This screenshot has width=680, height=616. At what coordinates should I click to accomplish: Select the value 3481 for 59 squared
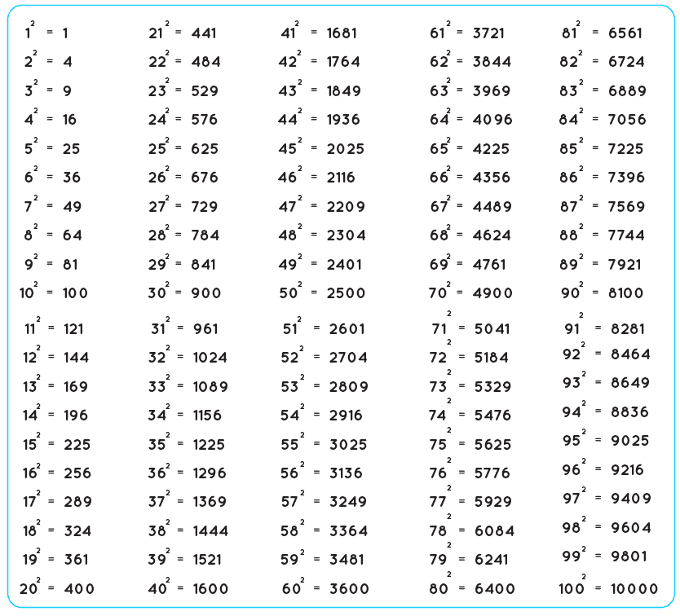pyautogui.click(x=347, y=560)
